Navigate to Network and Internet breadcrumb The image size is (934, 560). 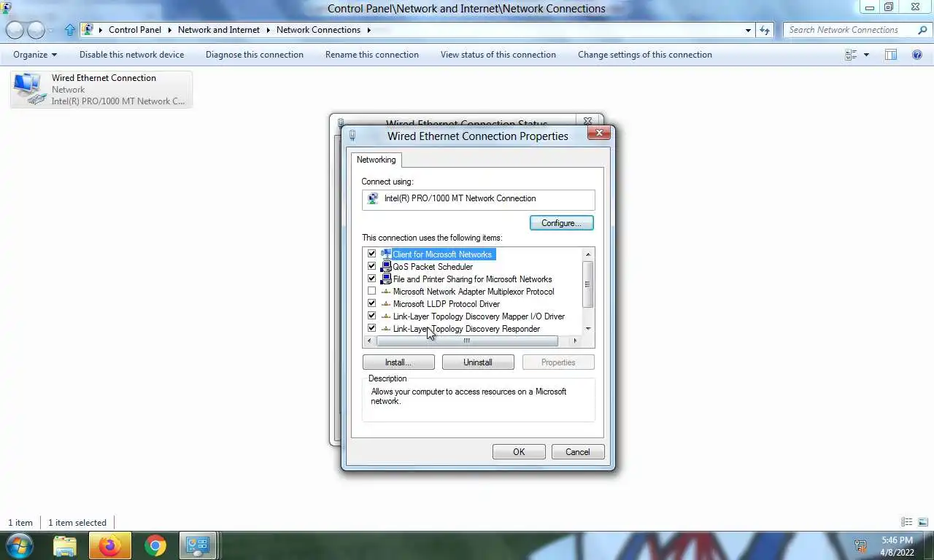[x=219, y=30]
